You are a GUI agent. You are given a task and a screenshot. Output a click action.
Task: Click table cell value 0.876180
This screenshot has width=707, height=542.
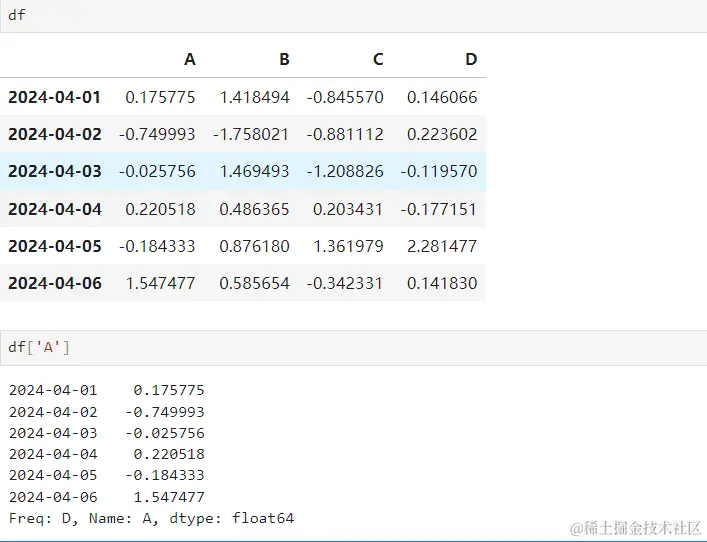[x=254, y=246]
